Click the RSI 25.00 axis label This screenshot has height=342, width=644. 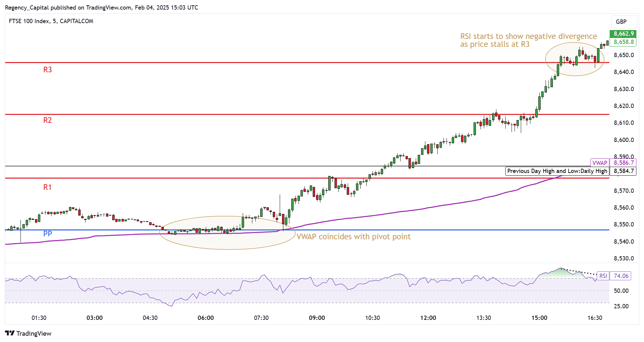pyautogui.click(x=621, y=306)
